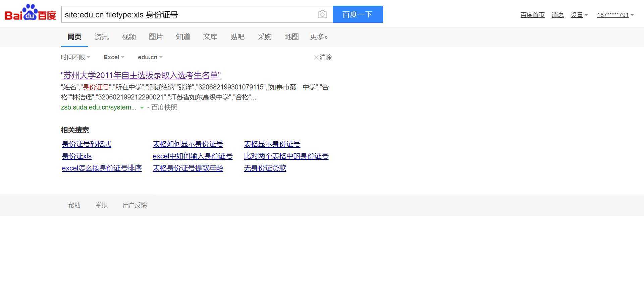
Task: Open the 举报 report footer link
Action: (102, 205)
